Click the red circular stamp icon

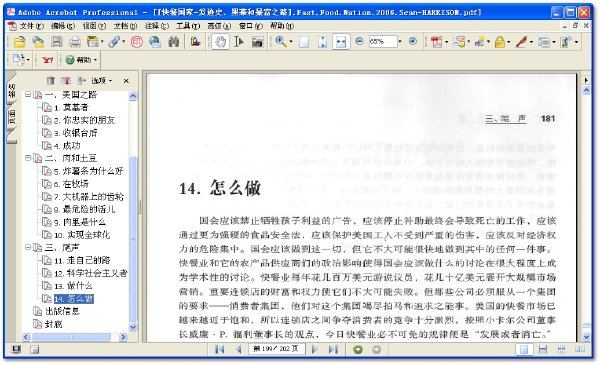coord(137,42)
